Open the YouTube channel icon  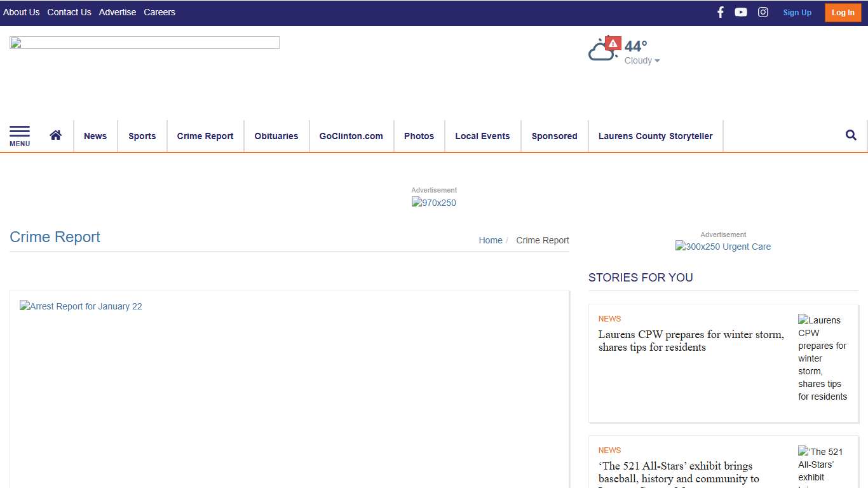tap(741, 12)
